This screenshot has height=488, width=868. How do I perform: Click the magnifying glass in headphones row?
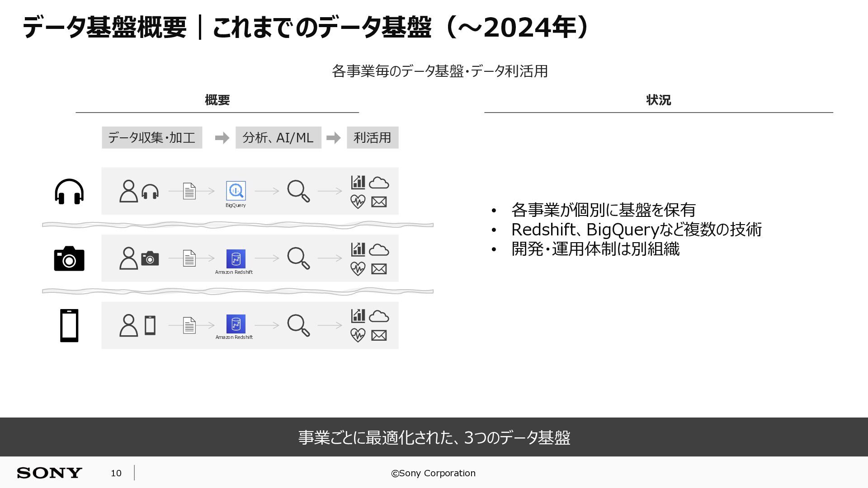298,191
